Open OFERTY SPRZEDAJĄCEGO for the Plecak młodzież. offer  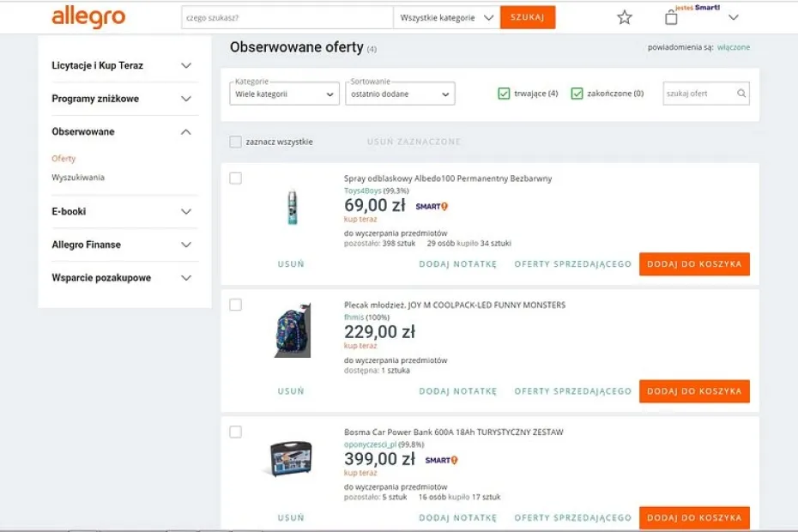pyautogui.click(x=572, y=391)
